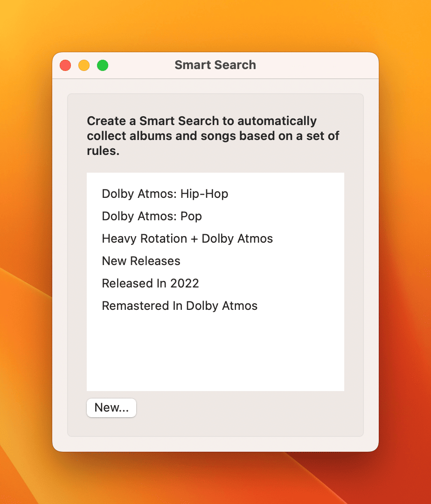
Task: Minimize the Smart Search window
Action: [x=84, y=65]
